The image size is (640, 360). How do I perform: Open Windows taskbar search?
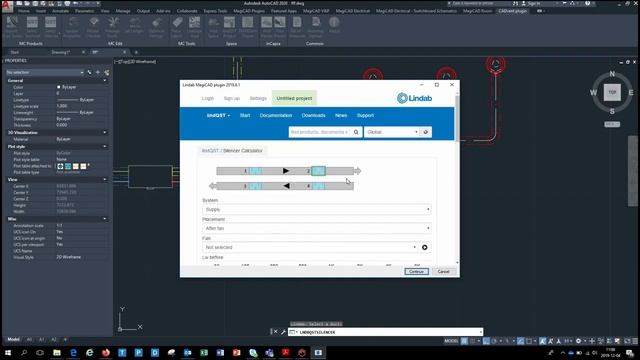click(24, 353)
